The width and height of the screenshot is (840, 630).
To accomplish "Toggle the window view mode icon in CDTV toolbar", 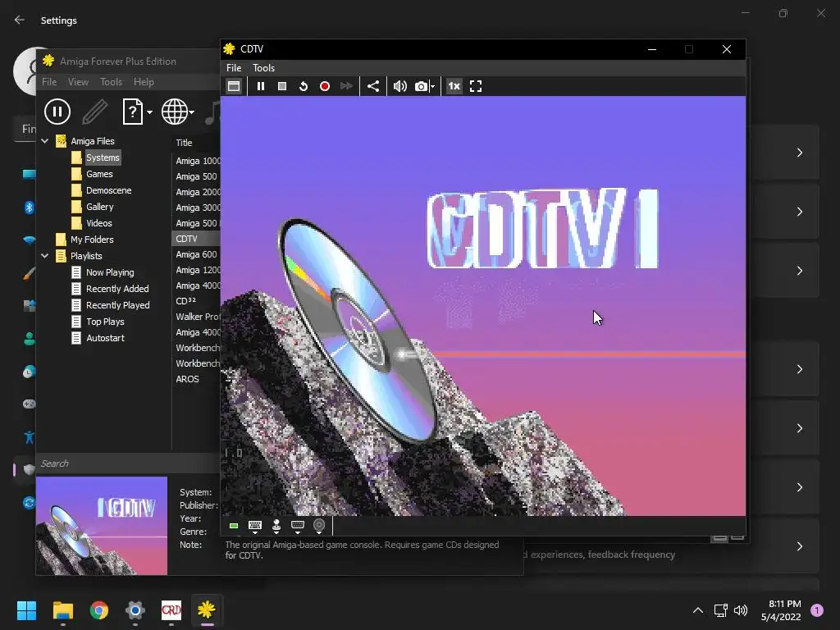I will click(234, 86).
